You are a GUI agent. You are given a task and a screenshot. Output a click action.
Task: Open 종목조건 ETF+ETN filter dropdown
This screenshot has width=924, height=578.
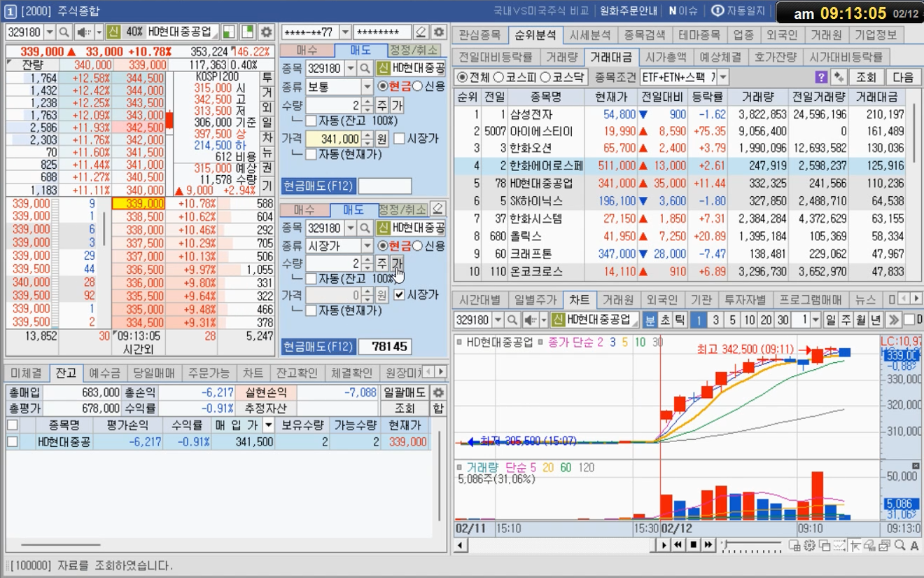click(x=722, y=77)
